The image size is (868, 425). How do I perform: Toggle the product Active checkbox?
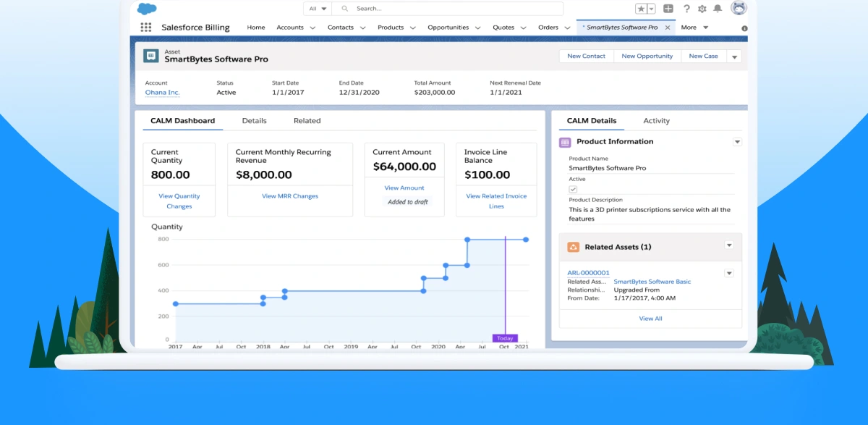573,189
